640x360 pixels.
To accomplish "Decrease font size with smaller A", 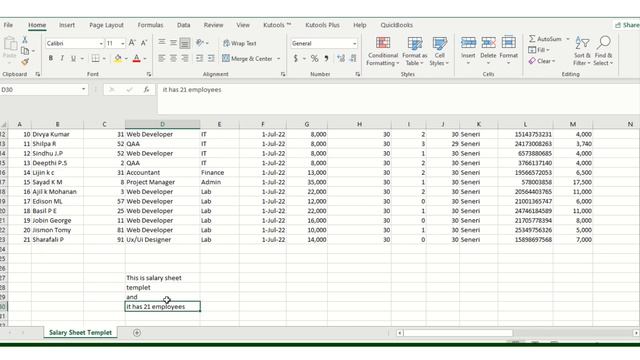I will coord(144,43).
